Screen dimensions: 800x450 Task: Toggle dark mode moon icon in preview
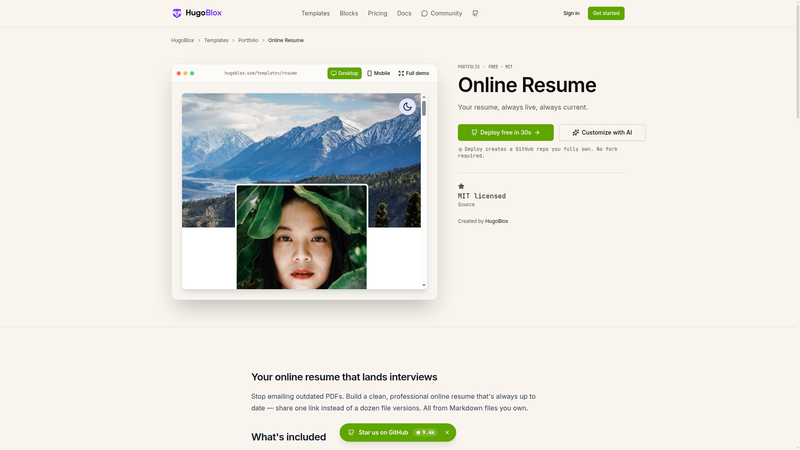click(x=407, y=107)
